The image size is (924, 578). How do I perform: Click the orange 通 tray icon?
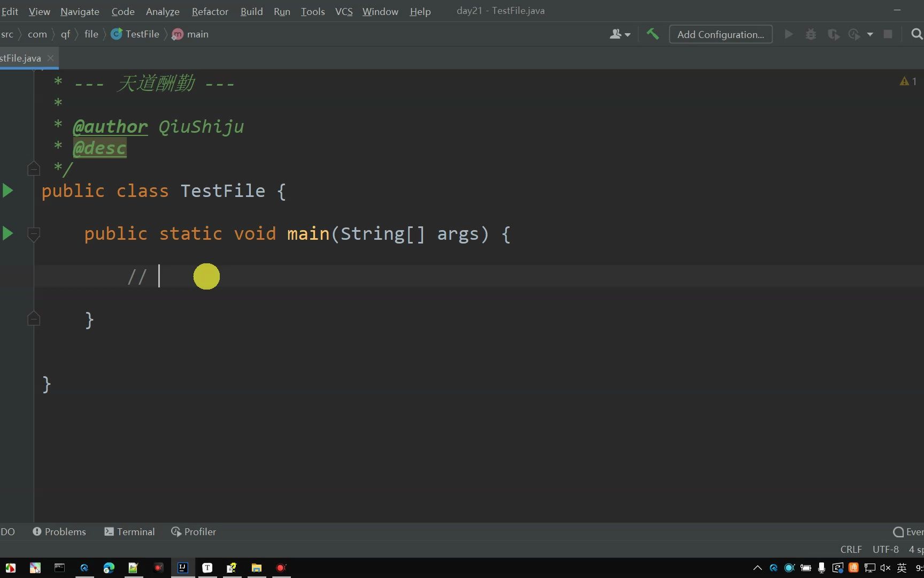853,568
